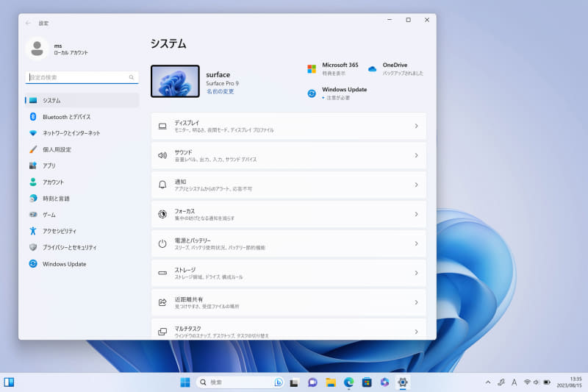The width and height of the screenshot is (588, 392).
Task: Open プライバシーとセキュリティ in the sidebar
Action: click(x=82, y=248)
